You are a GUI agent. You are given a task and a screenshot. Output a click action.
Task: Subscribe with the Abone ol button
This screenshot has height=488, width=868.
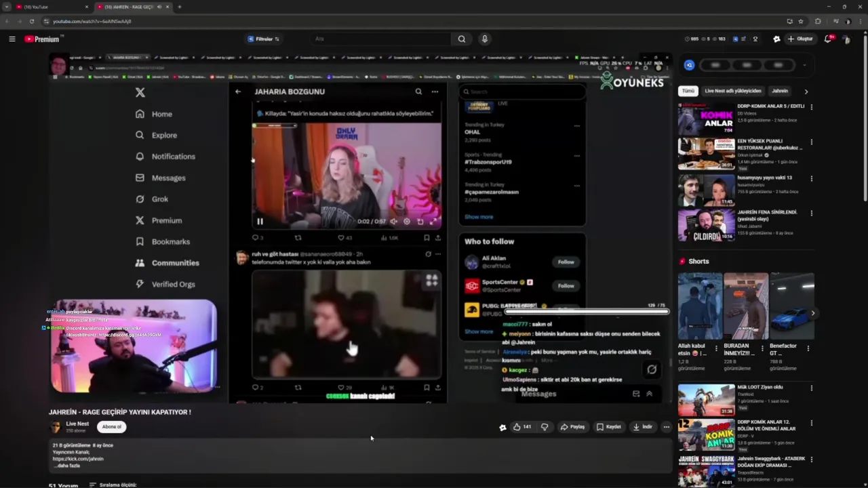coord(112,426)
